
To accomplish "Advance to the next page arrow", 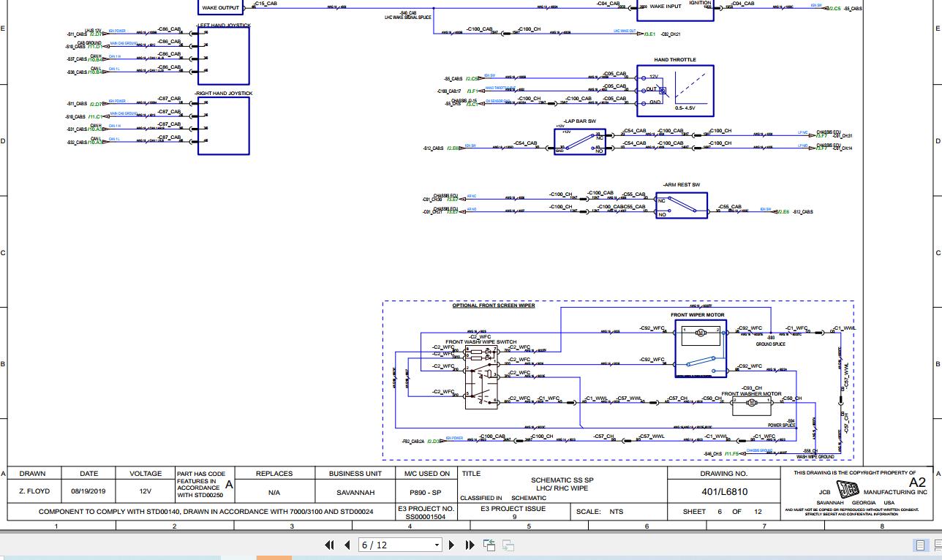I will pyautogui.click(x=452, y=545).
